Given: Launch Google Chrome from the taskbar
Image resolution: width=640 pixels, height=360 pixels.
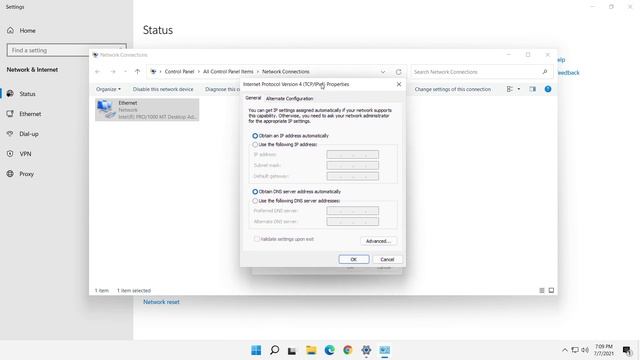Looking at the screenshot, I should point(348,350).
